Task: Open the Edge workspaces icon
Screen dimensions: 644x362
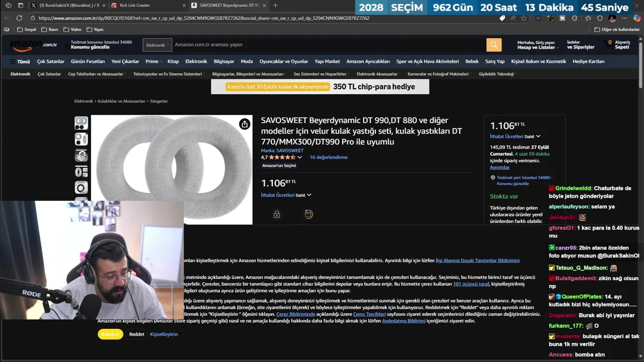Action: (9, 6)
